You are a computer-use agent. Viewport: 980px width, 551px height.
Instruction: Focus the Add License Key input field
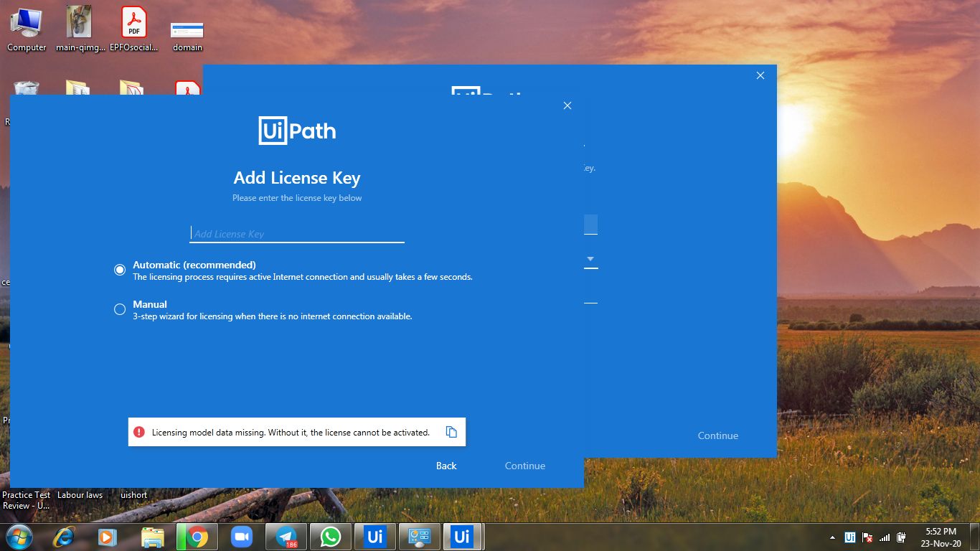(297, 234)
